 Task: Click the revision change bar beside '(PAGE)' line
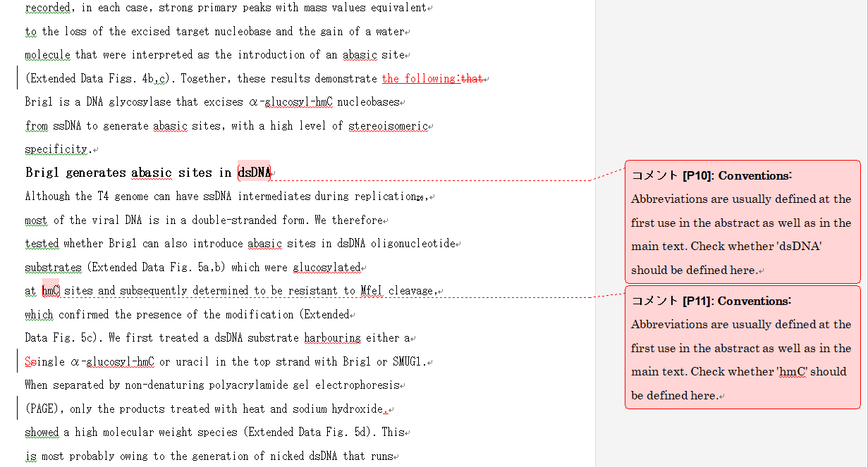pos(18,409)
